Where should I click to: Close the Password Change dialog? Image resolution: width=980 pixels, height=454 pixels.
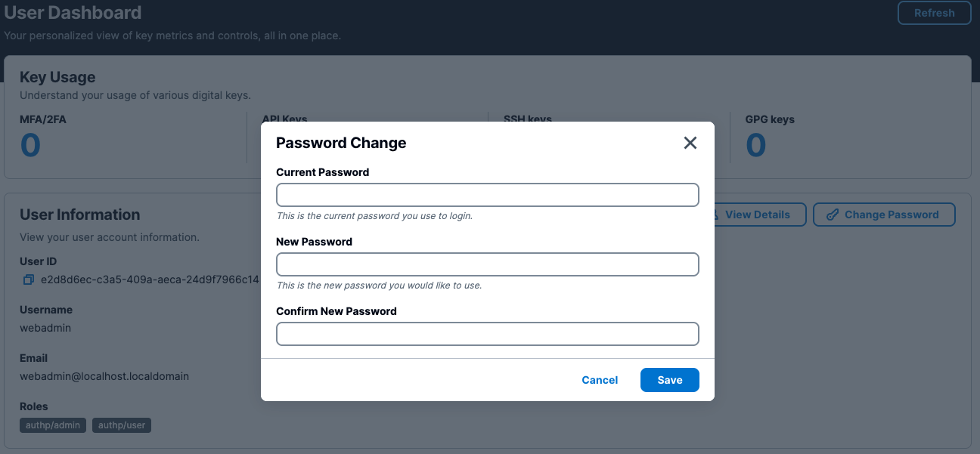[x=690, y=143]
